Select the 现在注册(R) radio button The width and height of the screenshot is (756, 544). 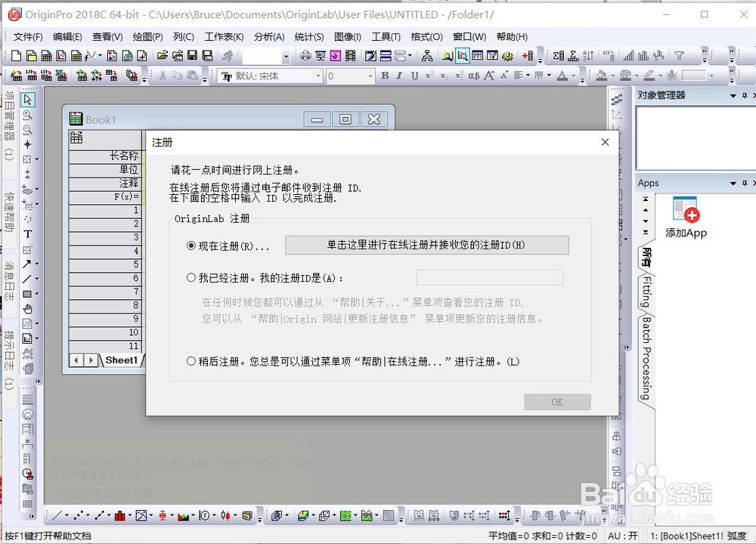(191, 246)
